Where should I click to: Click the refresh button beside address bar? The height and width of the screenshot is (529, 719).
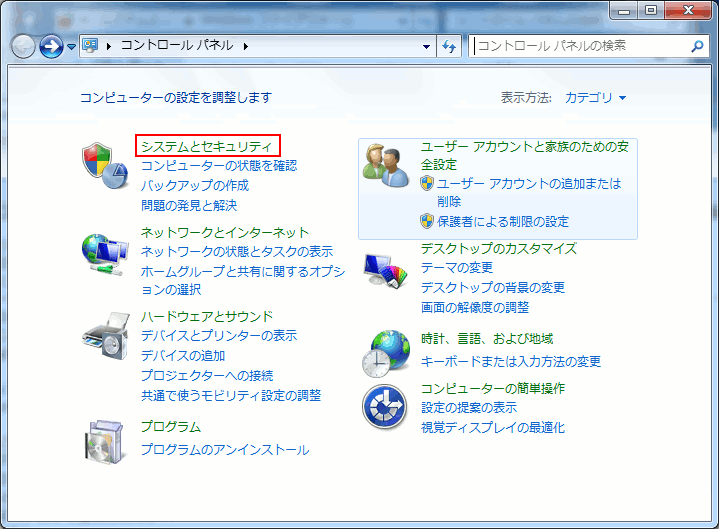(450, 46)
